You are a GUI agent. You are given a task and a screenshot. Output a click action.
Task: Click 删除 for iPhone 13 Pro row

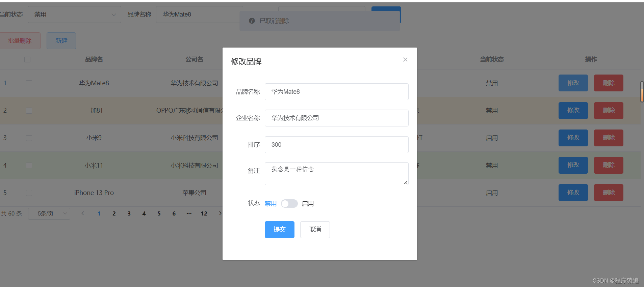tap(609, 193)
